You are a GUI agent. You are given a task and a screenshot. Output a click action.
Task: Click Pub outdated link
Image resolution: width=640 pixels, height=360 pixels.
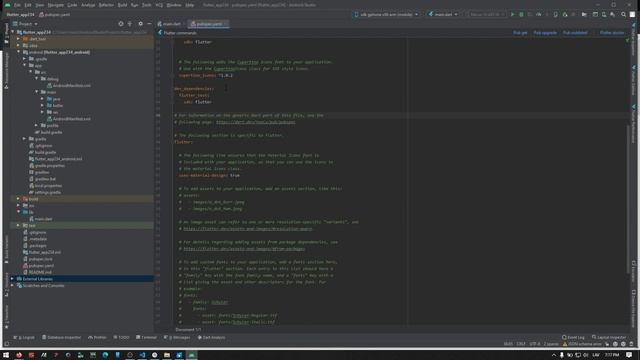575,33
